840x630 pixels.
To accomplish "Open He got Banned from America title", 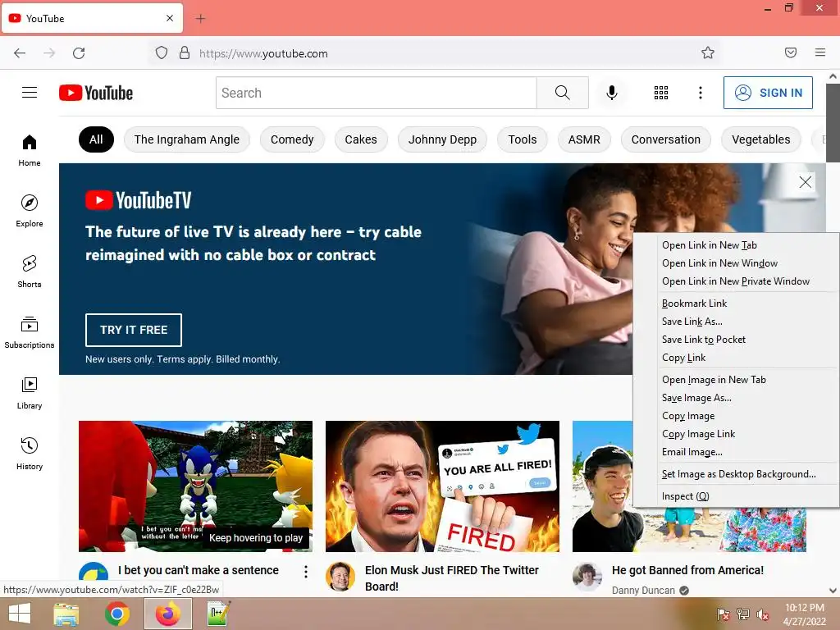I will pyautogui.click(x=688, y=570).
